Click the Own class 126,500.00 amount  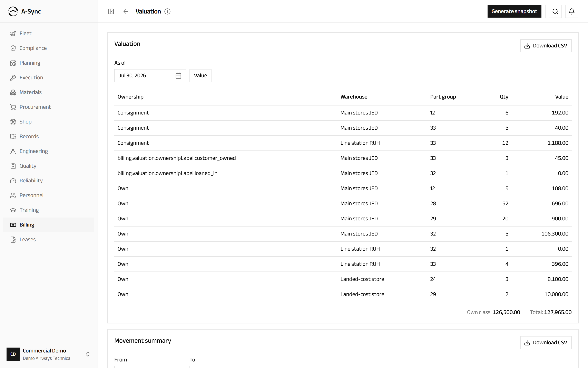click(506, 312)
